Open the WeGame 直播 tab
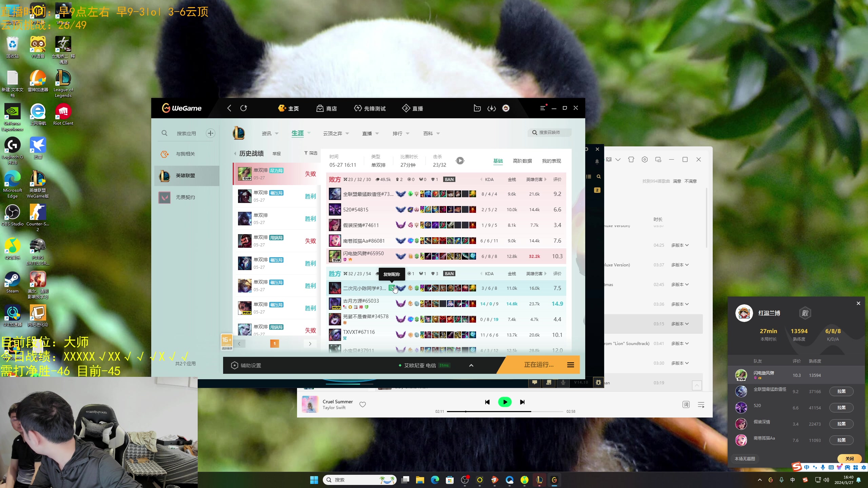868x488 pixels. [412, 108]
